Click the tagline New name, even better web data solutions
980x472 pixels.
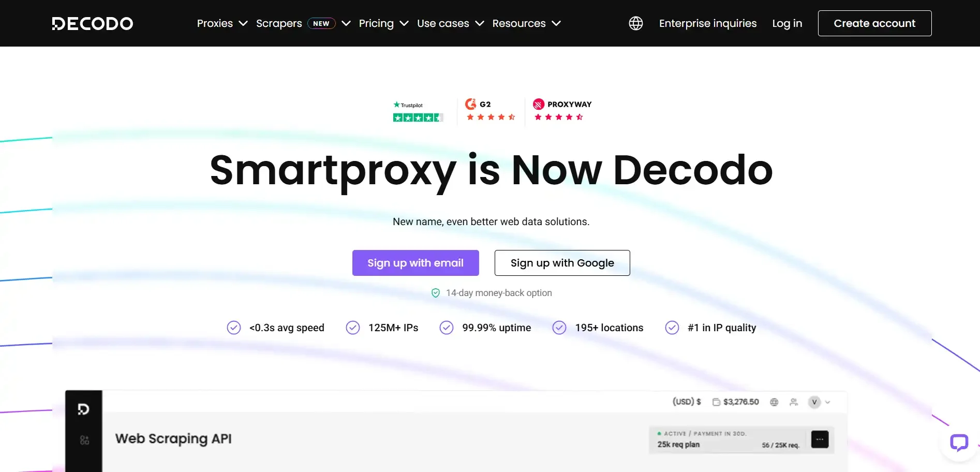pyautogui.click(x=491, y=222)
